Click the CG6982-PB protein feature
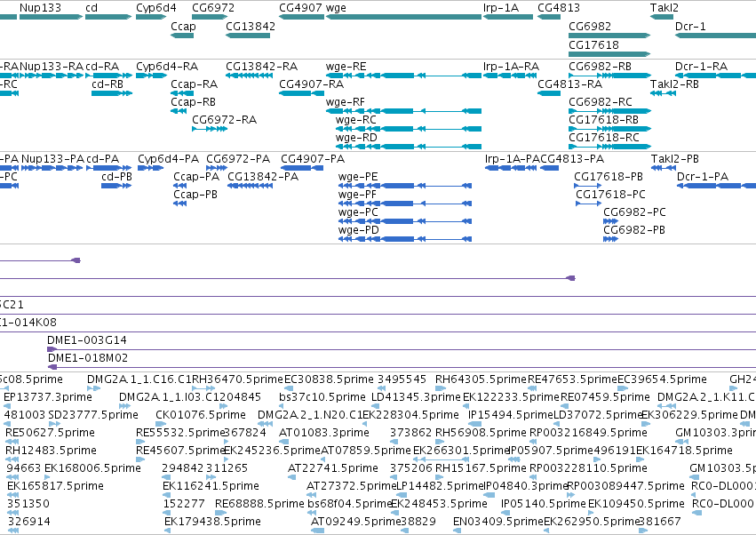Image resolution: width=756 pixels, height=535 pixels. click(610, 239)
